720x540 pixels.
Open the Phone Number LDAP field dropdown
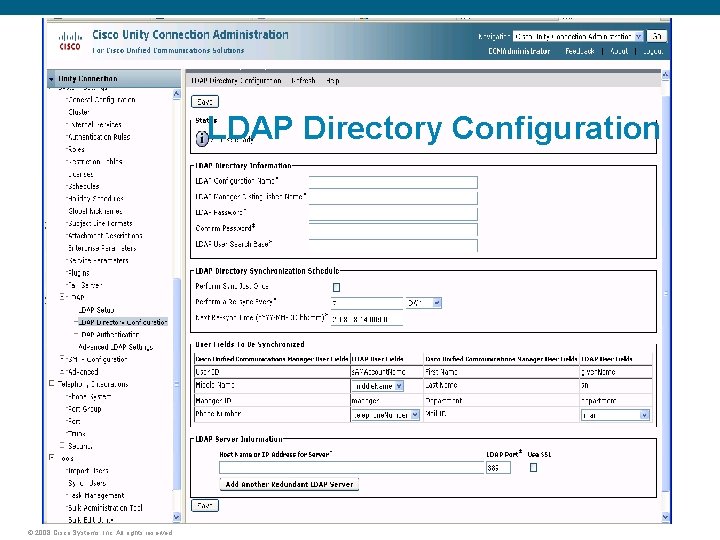pos(386,415)
